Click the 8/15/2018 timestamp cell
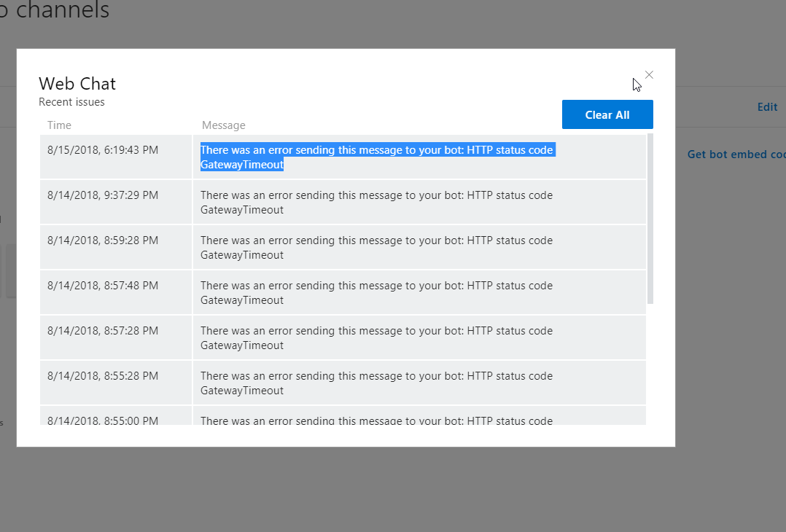Viewport: 786px width, 532px height. click(x=104, y=149)
